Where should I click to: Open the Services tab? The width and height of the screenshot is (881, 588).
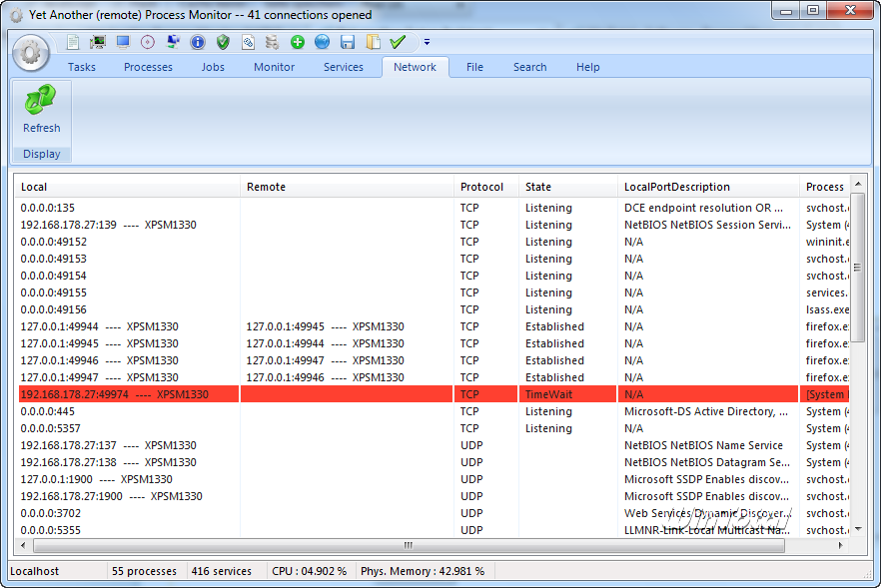(343, 67)
